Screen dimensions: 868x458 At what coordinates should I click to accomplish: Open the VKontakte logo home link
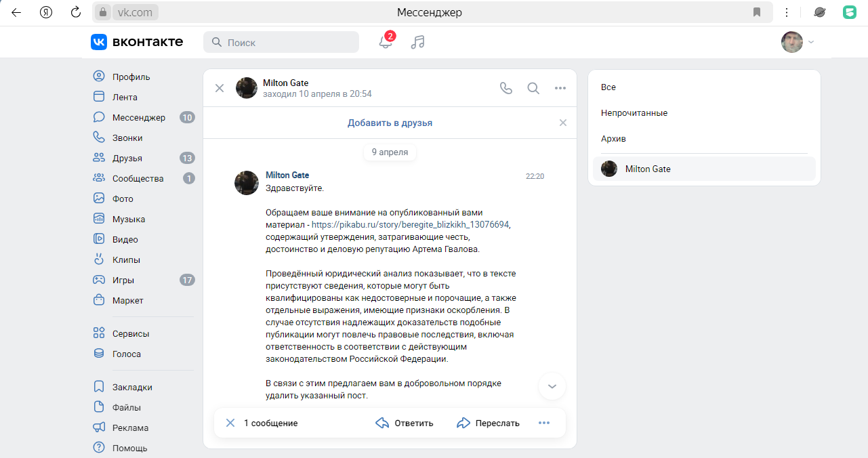pyautogui.click(x=137, y=42)
